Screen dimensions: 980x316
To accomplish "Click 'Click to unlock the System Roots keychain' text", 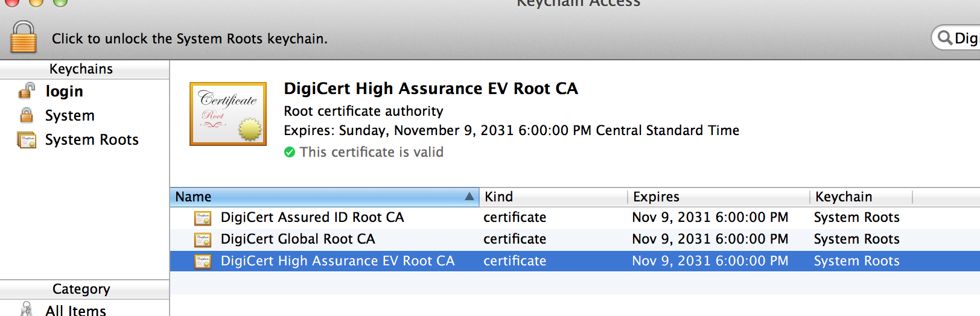I will click(x=189, y=39).
